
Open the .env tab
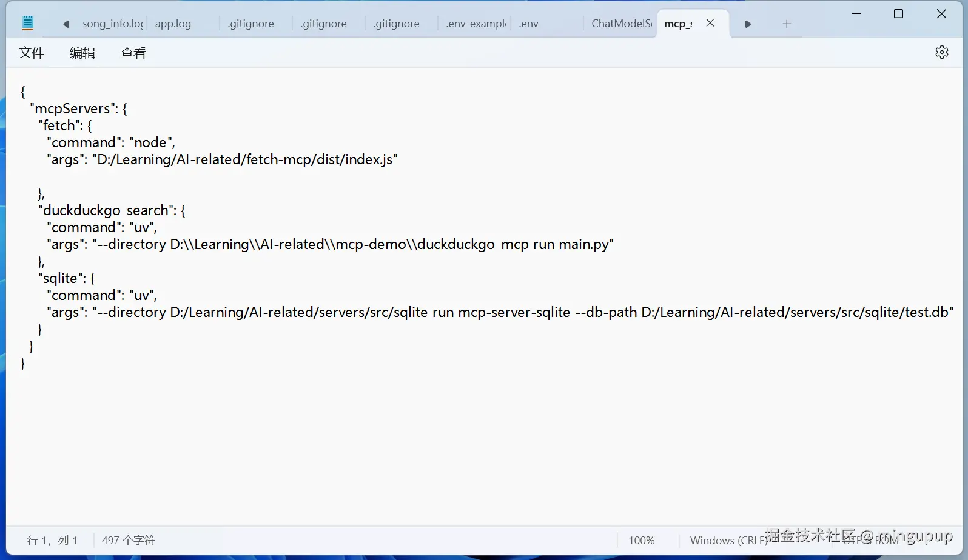pyautogui.click(x=528, y=24)
